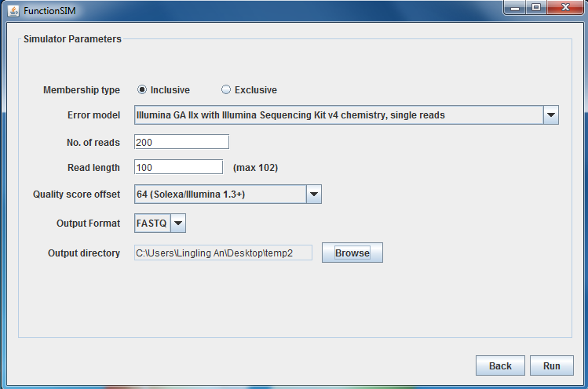The image size is (588, 389).
Task: Click the Browse button
Action: point(352,253)
